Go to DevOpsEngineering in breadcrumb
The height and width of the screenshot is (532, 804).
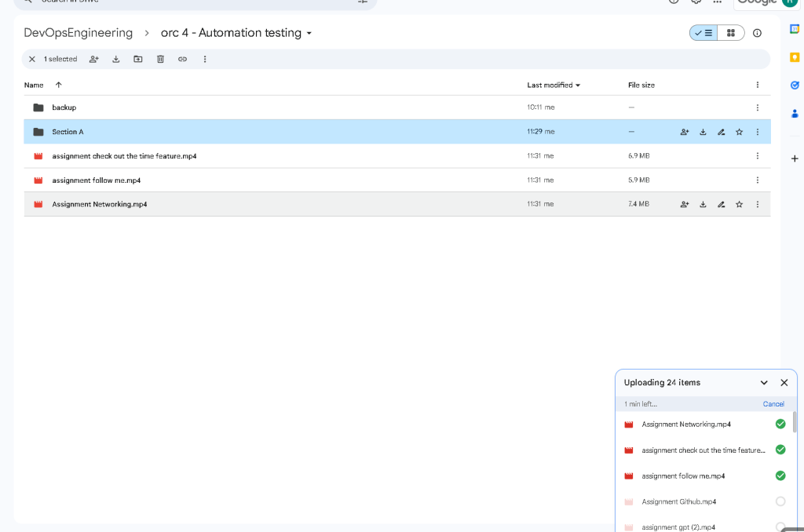click(78, 33)
